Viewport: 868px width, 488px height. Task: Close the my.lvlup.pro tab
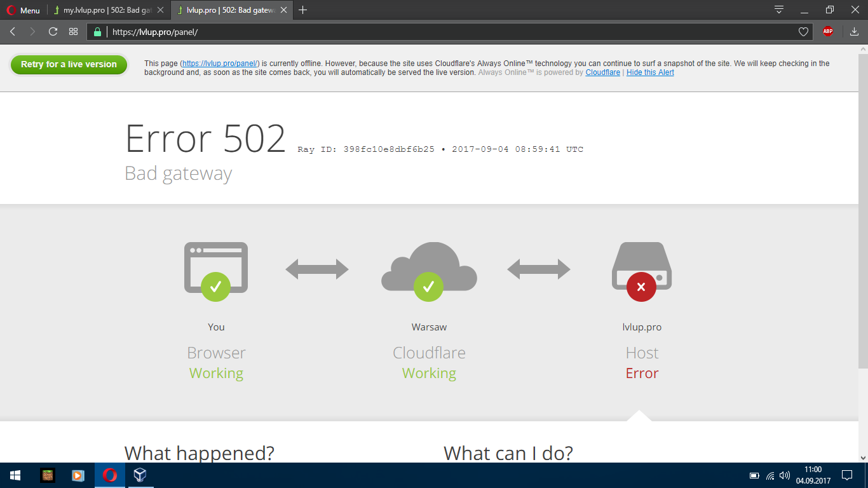[x=160, y=10]
